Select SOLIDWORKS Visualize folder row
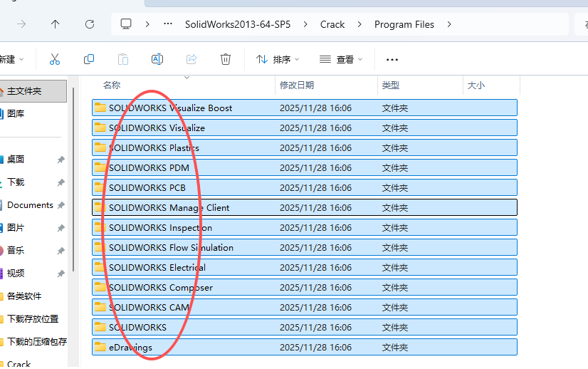Image resolution: width=588 pixels, height=369 pixels. click(x=305, y=128)
